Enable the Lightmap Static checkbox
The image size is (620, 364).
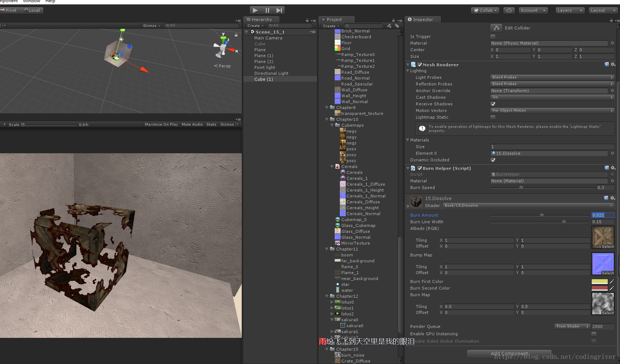point(493,117)
